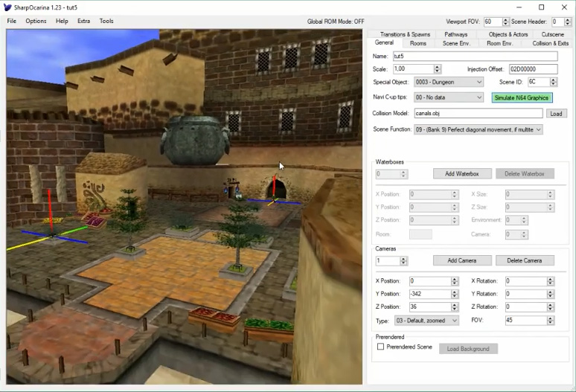Adjust the camera index spinner
Image resolution: width=576 pixels, height=392 pixels.
coord(403,261)
